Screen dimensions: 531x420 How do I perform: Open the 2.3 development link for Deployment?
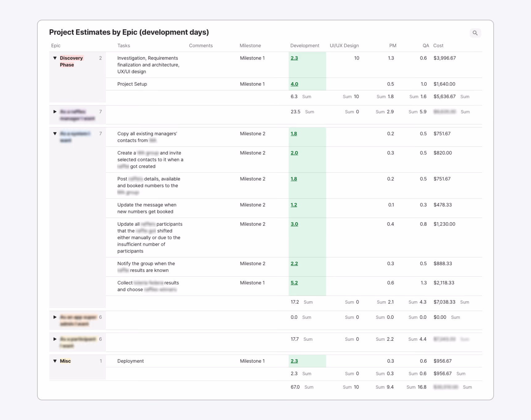[294, 361]
